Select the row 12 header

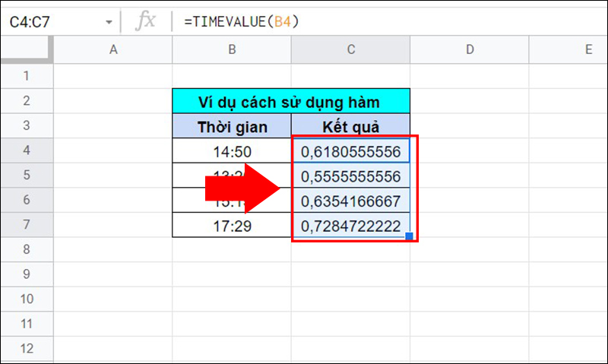click(26, 349)
